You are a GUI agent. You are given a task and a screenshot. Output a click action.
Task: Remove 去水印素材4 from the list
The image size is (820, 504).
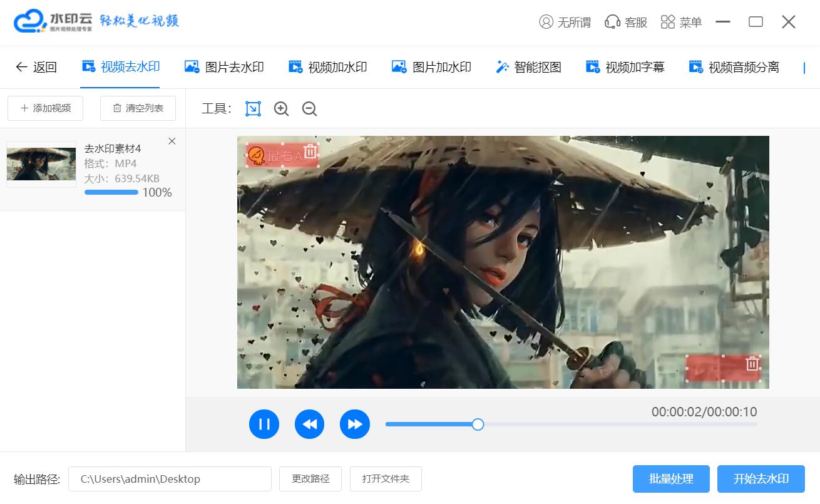pos(172,141)
